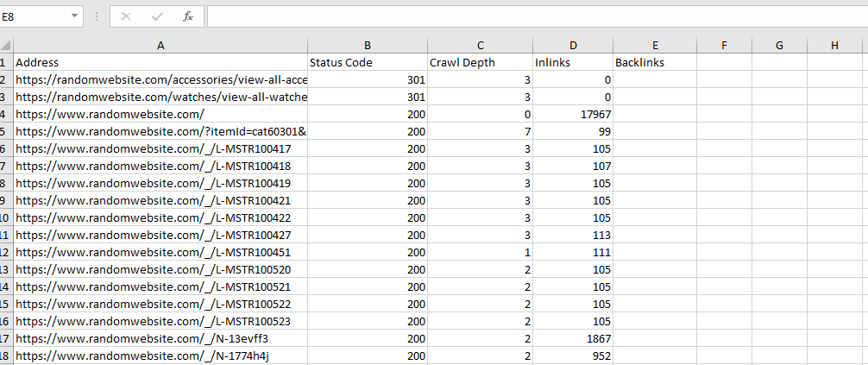Select the L-MSTR100427 URL cell
Screen dimensions: 868x365
pyautogui.click(x=160, y=235)
